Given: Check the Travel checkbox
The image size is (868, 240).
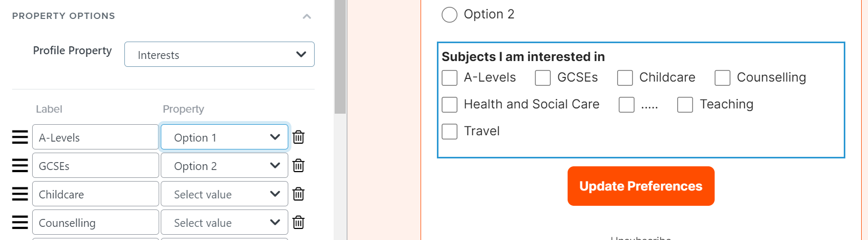Looking at the screenshot, I should pos(450,132).
